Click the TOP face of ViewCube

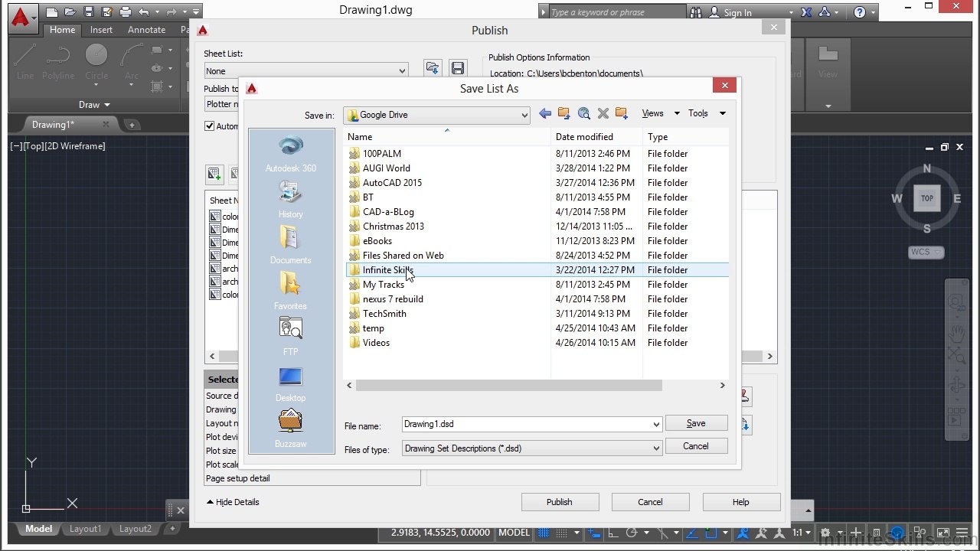[x=927, y=198]
